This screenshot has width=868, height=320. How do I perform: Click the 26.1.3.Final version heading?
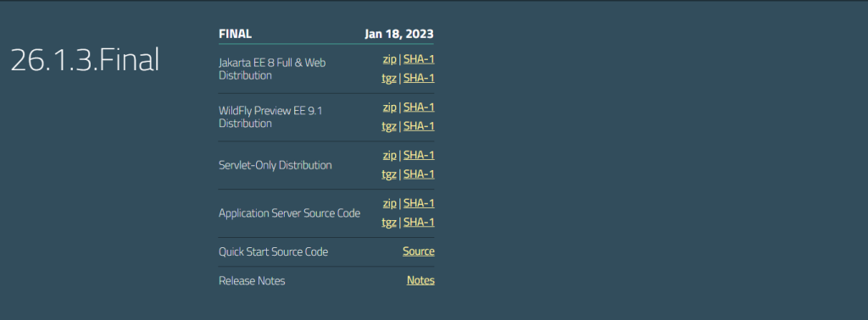pyautogui.click(x=85, y=60)
